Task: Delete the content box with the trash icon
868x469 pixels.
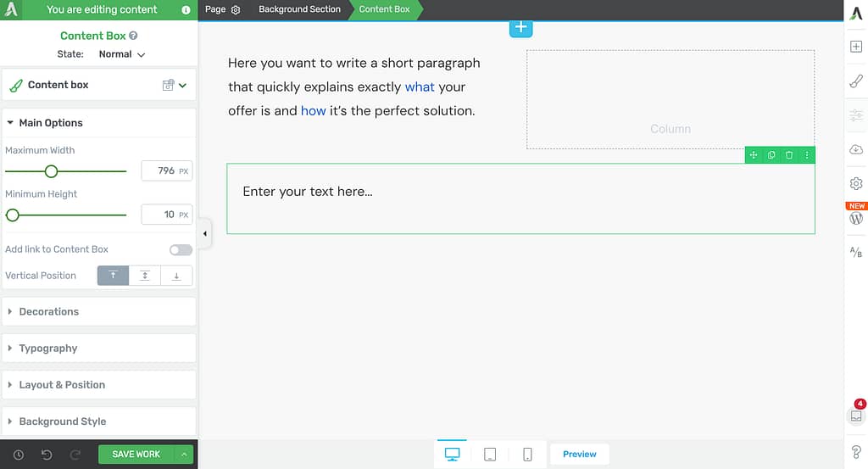Action: click(789, 155)
